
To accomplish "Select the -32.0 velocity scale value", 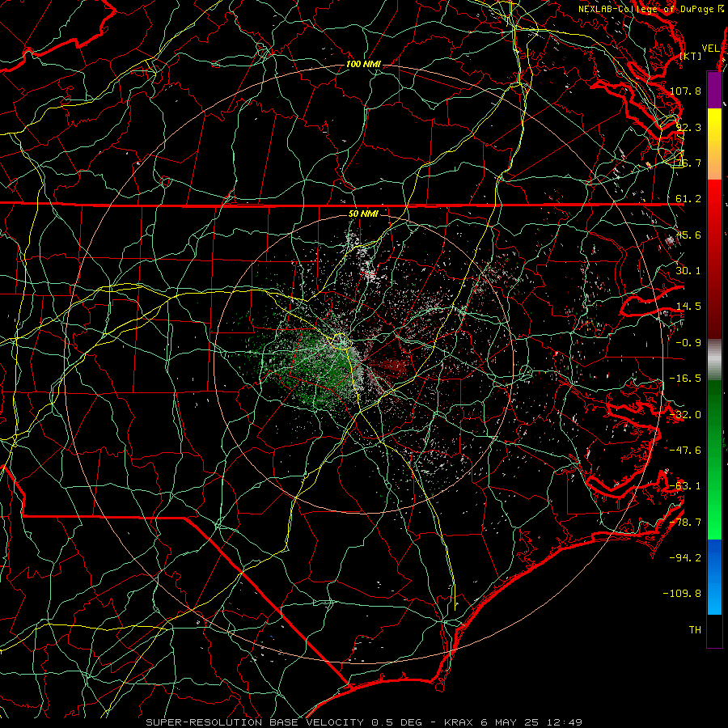I will coord(685,415).
